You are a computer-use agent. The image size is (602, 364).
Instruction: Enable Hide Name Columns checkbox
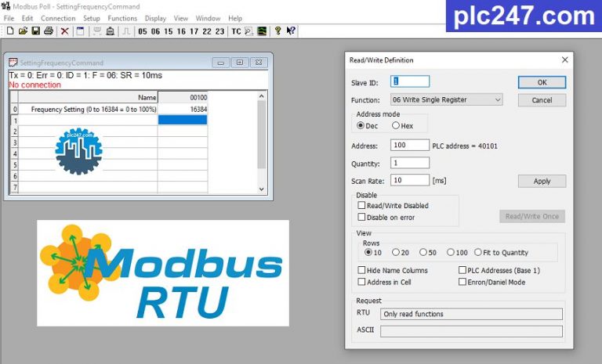click(x=361, y=270)
